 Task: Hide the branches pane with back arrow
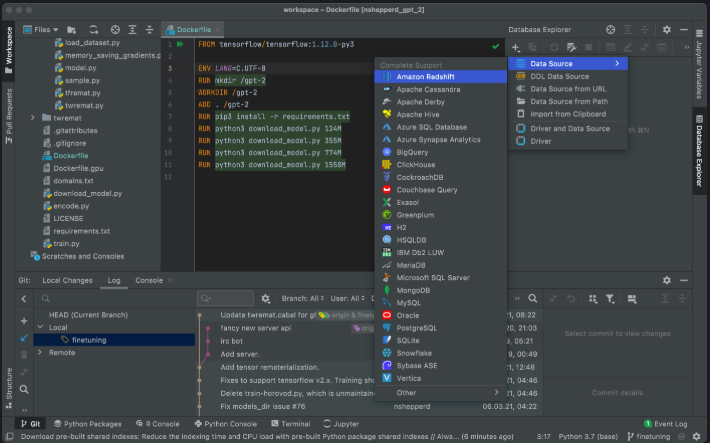(24, 299)
